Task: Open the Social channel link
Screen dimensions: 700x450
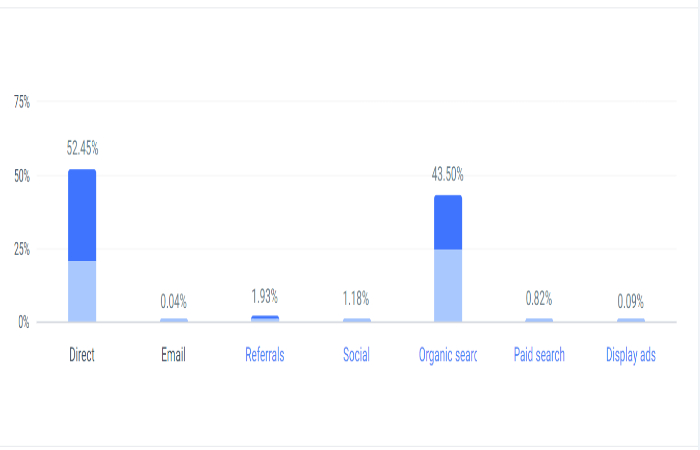Action: tap(356, 355)
